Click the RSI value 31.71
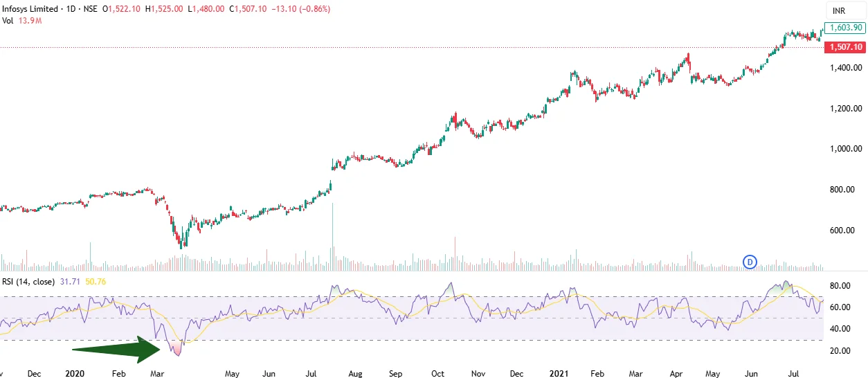This screenshot has width=868, height=378. pos(69,281)
